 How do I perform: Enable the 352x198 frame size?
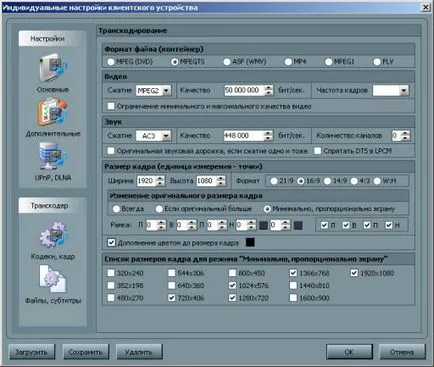[111, 285]
